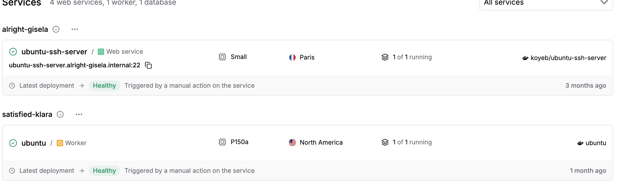
Task: Click the France flag icon for Paris
Action: [x=292, y=57]
